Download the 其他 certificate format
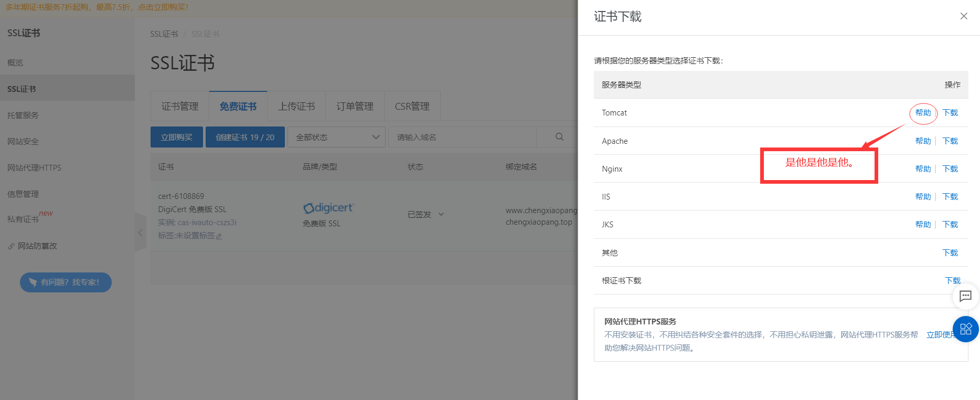 (x=950, y=253)
